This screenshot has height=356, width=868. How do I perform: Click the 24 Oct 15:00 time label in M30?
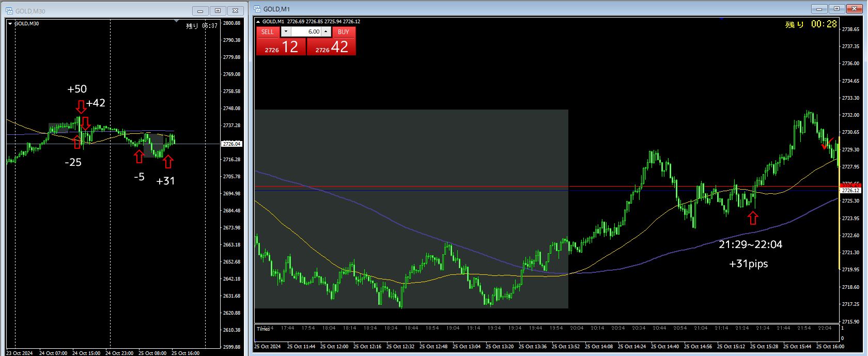click(86, 353)
